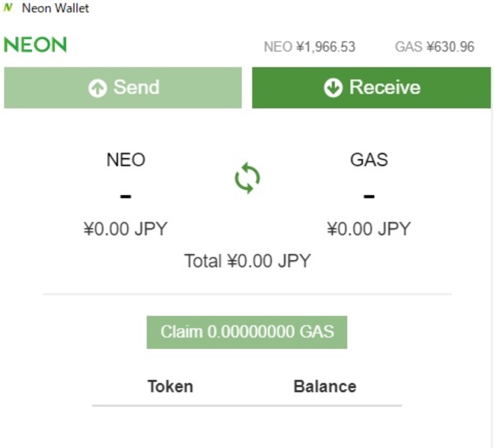Click the NEO price display
This screenshot has height=448, width=494.
point(310,47)
